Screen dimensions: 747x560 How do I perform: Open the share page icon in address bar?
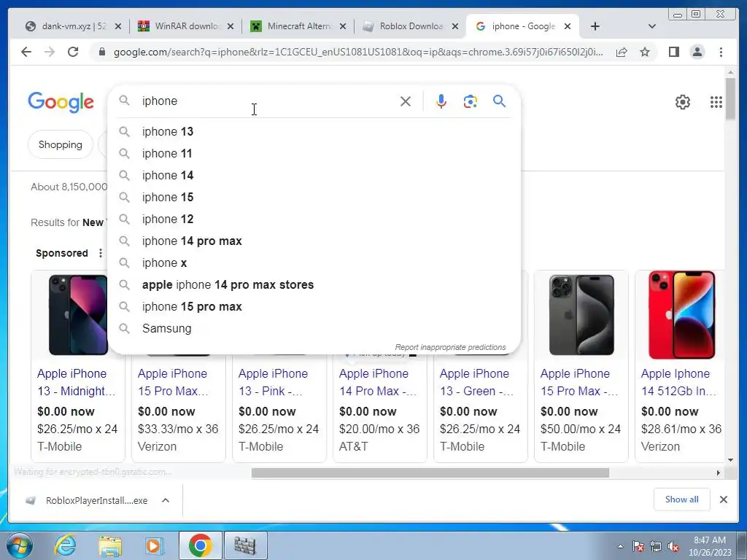(622, 52)
